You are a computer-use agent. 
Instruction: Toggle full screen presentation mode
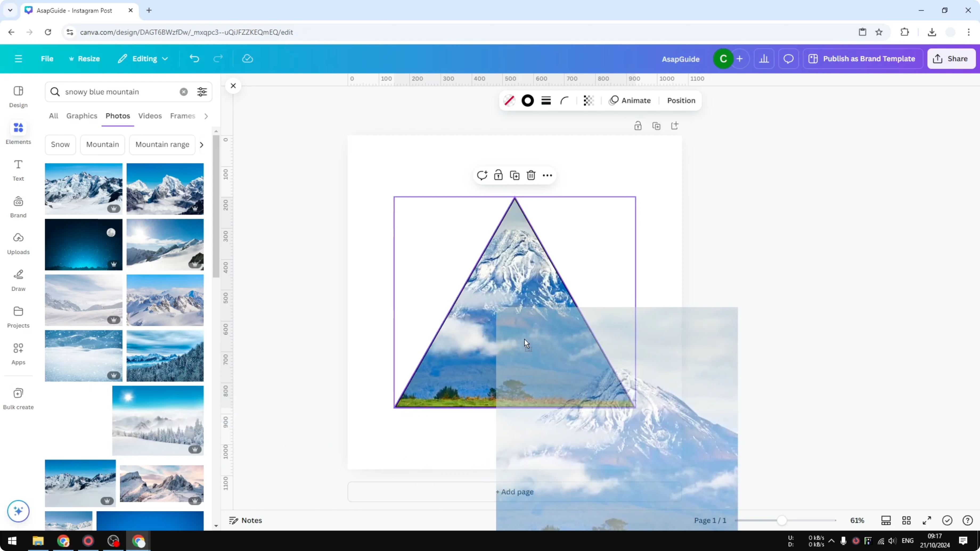pos(927,520)
